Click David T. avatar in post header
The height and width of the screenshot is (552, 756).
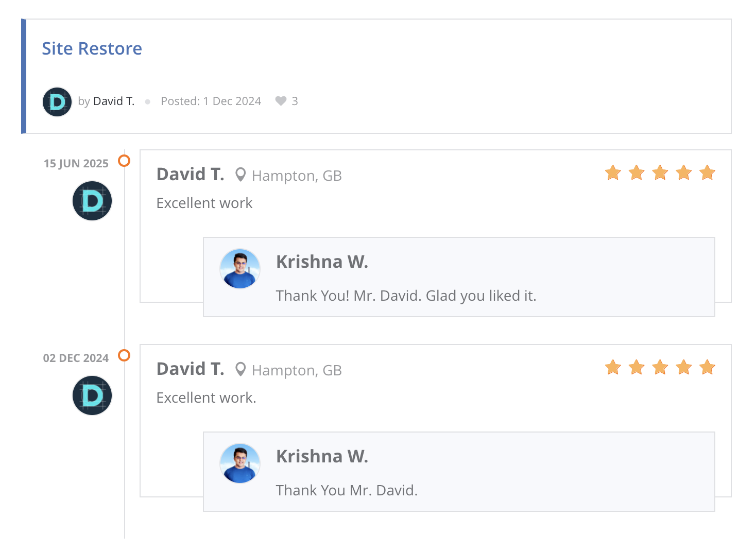(x=57, y=102)
